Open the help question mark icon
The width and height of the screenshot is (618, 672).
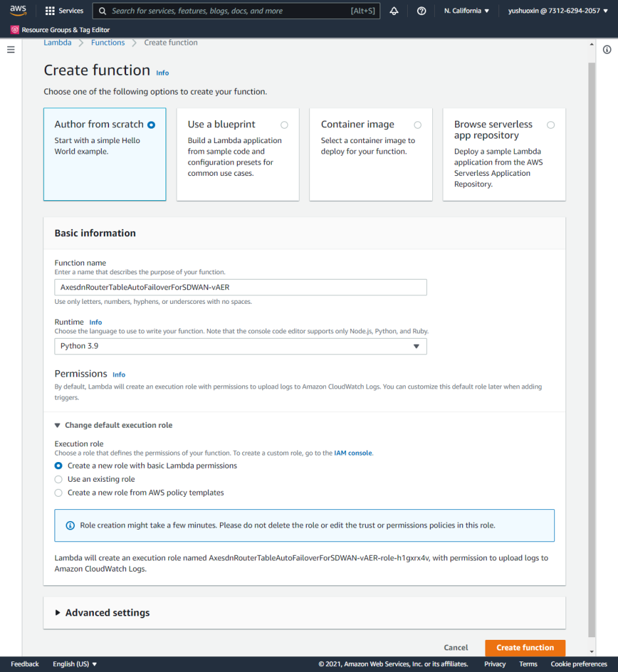(x=422, y=10)
